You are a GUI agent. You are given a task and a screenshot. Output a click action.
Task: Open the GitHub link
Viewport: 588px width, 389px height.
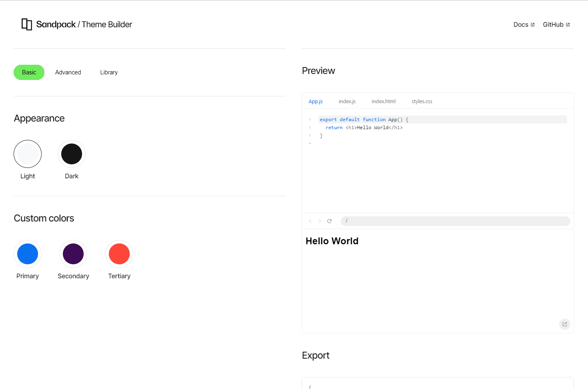pos(553,24)
